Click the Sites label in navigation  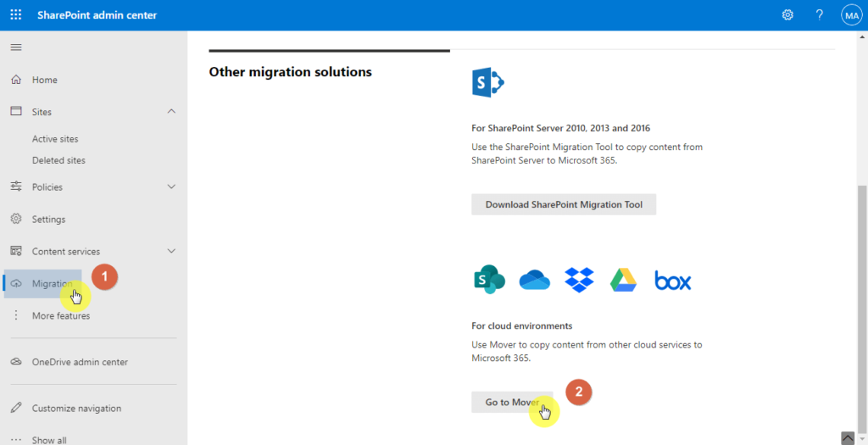coord(42,112)
